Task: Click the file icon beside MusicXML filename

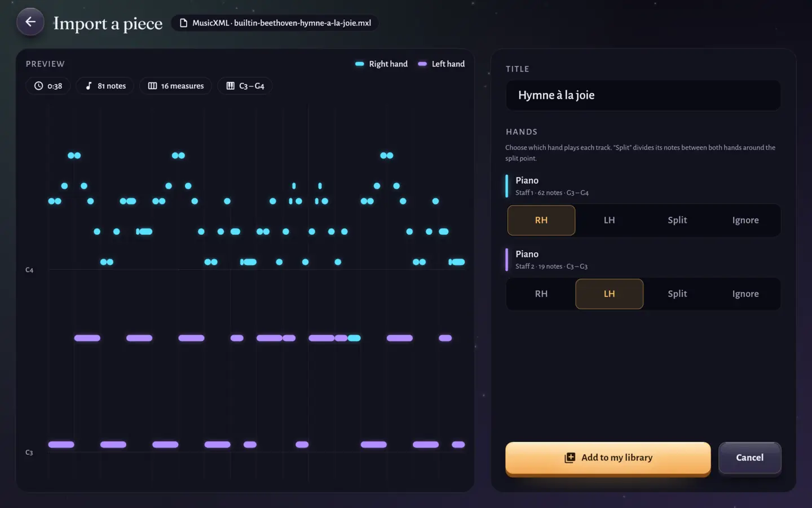Action: click(183, 23)
